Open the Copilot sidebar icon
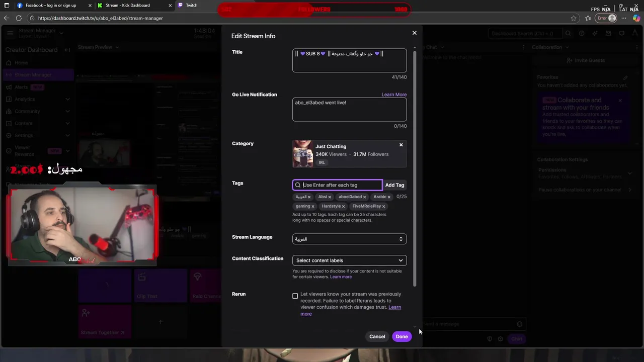This screenshot has width=644, height=362. [x=636, y=18]
